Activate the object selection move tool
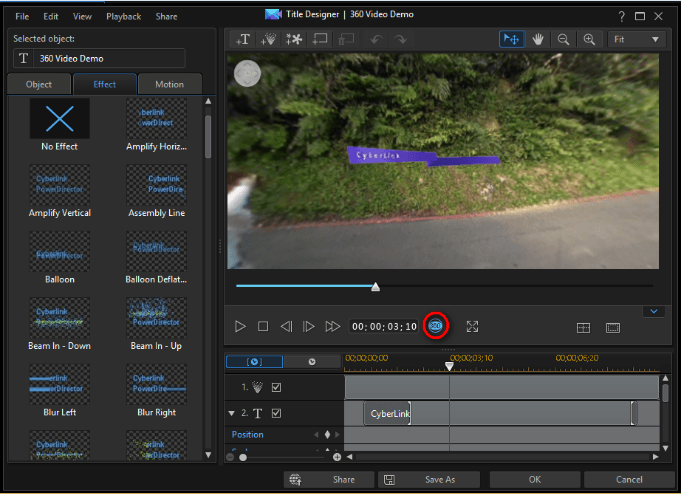The height and width of the screenshot is (494, 681). (512, 40)
